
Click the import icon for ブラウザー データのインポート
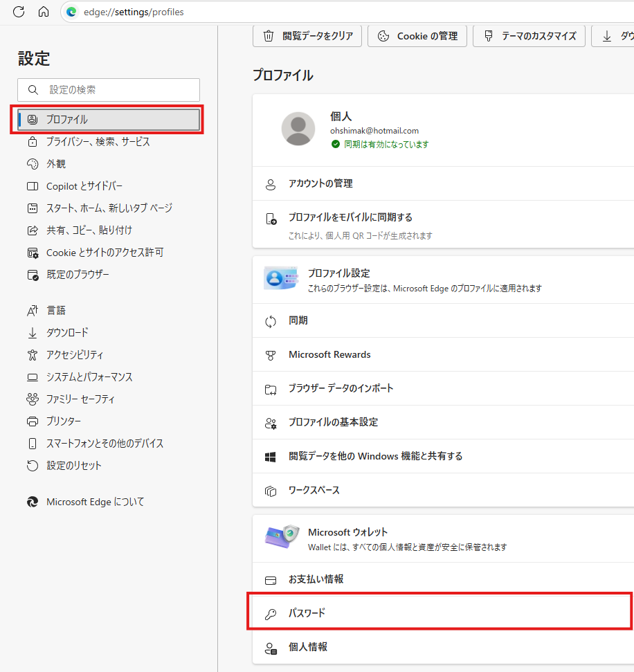[x=271, y=389]
